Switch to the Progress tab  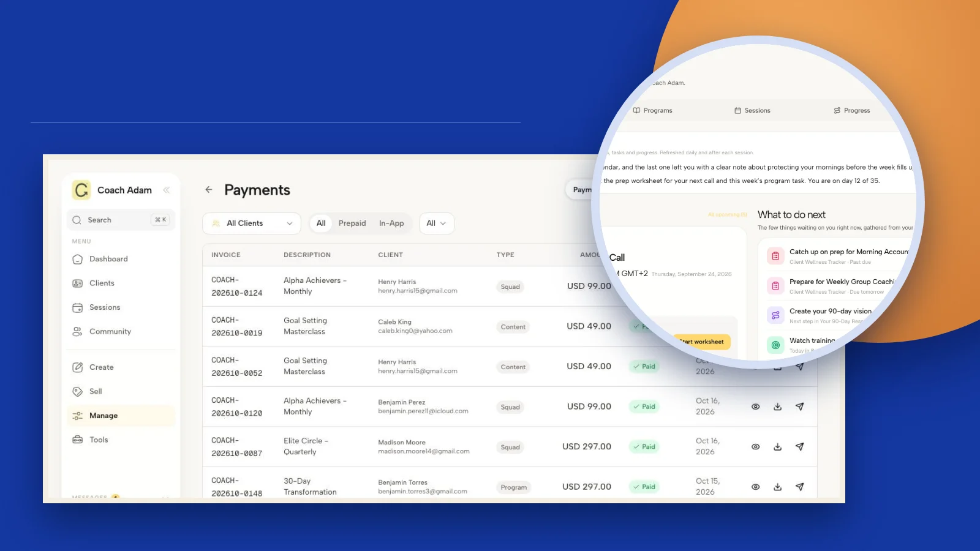point(852,111)
